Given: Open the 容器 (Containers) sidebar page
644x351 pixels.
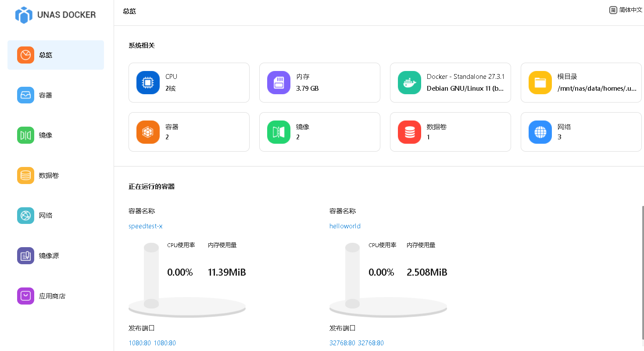Looking at the screenshot, I should [45, 95].
